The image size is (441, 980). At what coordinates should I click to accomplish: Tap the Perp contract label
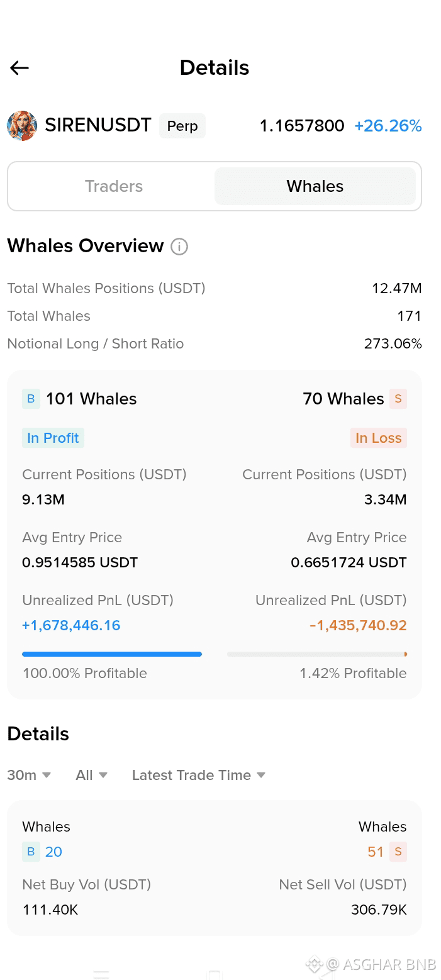[182, 126]
